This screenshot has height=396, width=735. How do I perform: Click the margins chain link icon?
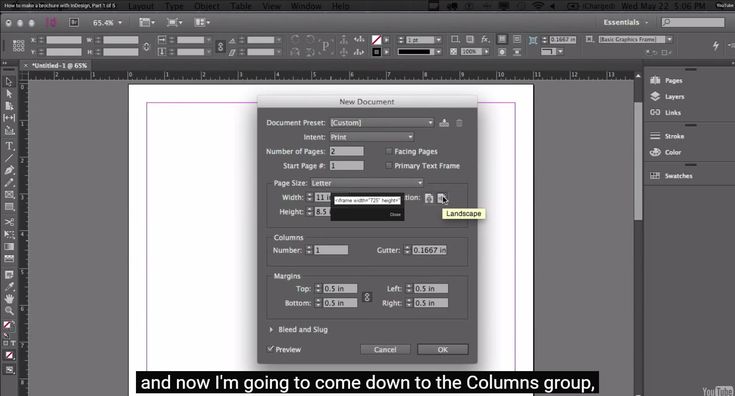367,297
